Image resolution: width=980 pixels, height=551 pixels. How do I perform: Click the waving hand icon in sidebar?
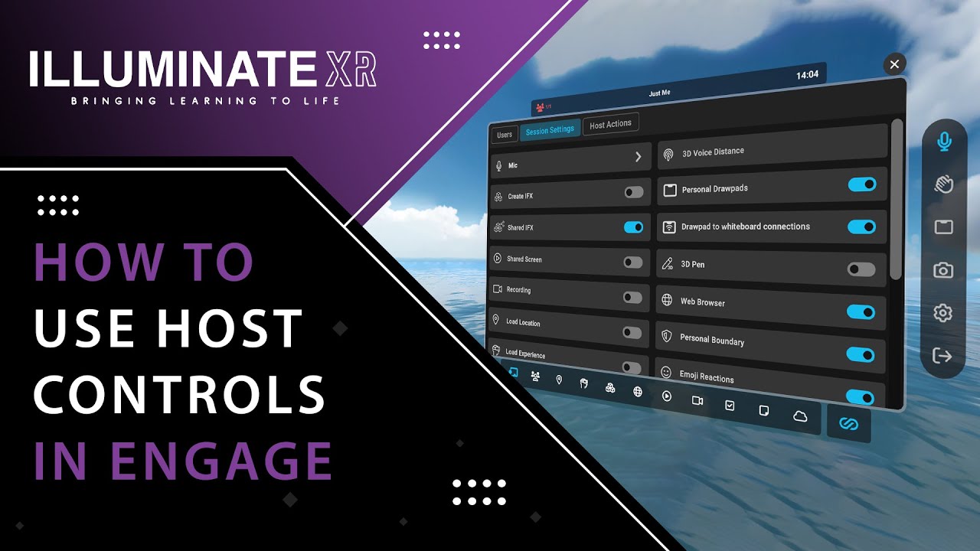coord(943,184)
